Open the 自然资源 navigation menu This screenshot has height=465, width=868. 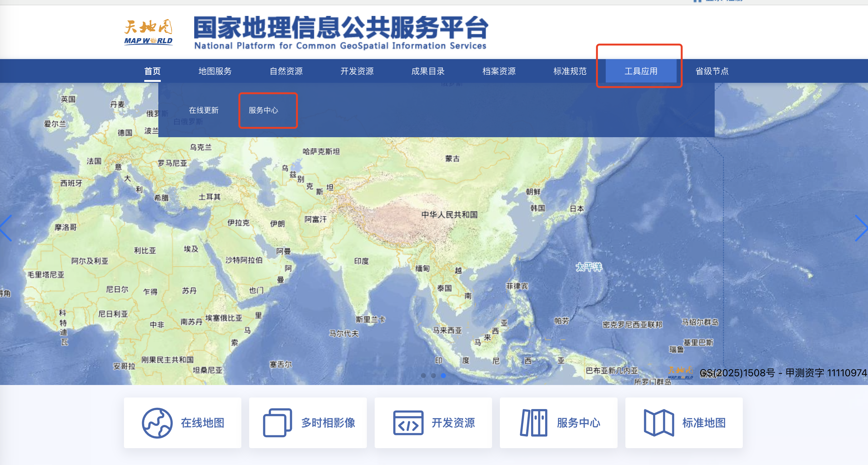pyautogui.click(x=286, y=71)
